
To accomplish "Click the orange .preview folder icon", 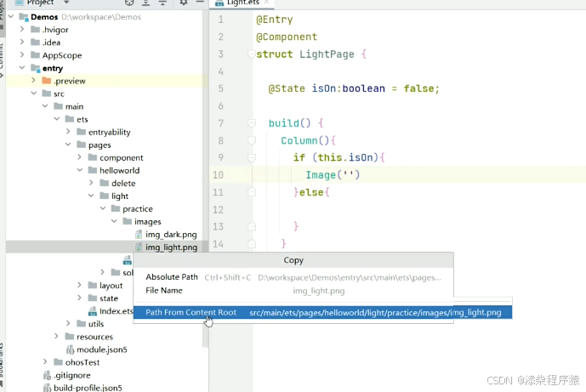I will click(46, 80).
